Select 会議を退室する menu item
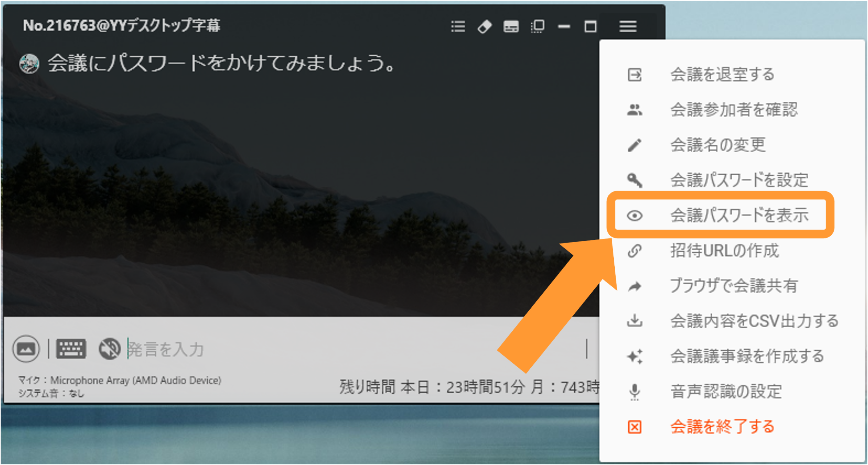Screen dimensions: 868x465 (732, 75)
